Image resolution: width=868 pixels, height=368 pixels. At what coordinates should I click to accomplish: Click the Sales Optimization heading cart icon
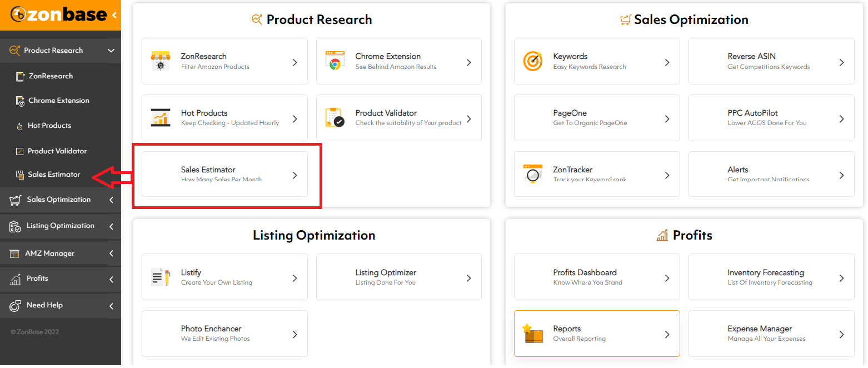point(625,20)
